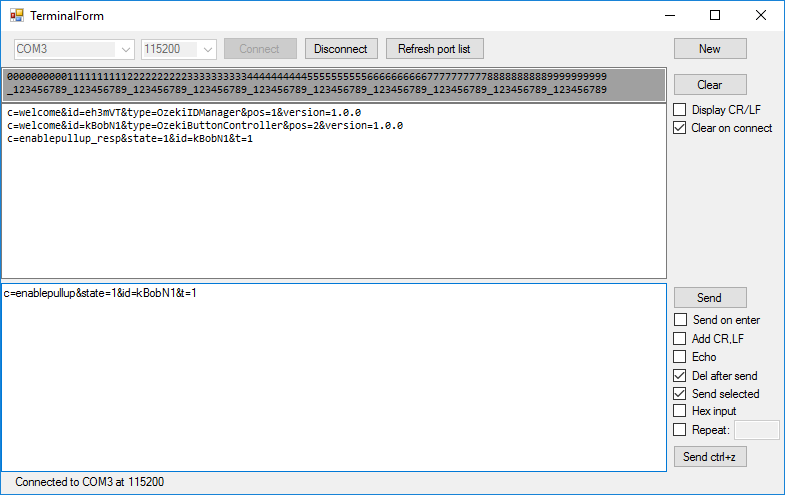785x495 pixels.
Task: Uncheck Del after send checkbox
Action: (x=680, y=375)
